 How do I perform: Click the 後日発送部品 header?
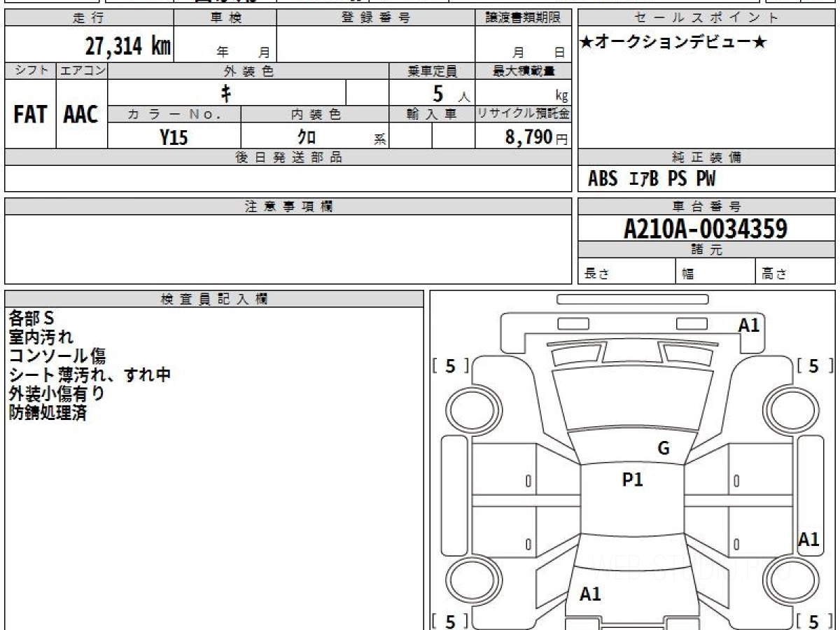(288, 157)
